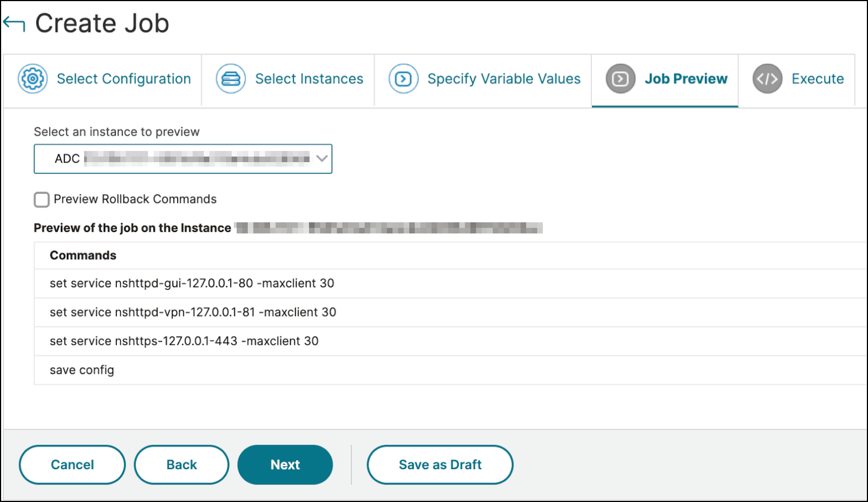868x502 pixels.
Task: Click the Select an instance to preview label
Action: coord(117,132)
